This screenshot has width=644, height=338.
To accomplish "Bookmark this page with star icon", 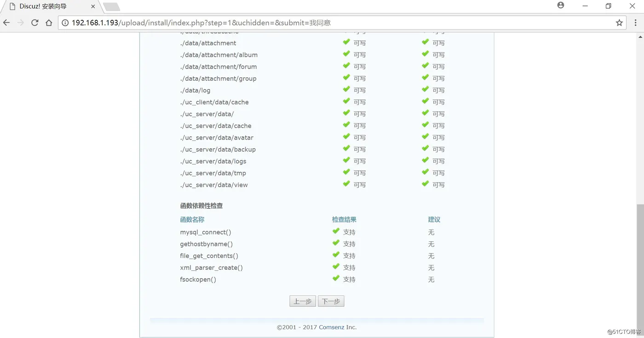I will click(x=619, y=23).
